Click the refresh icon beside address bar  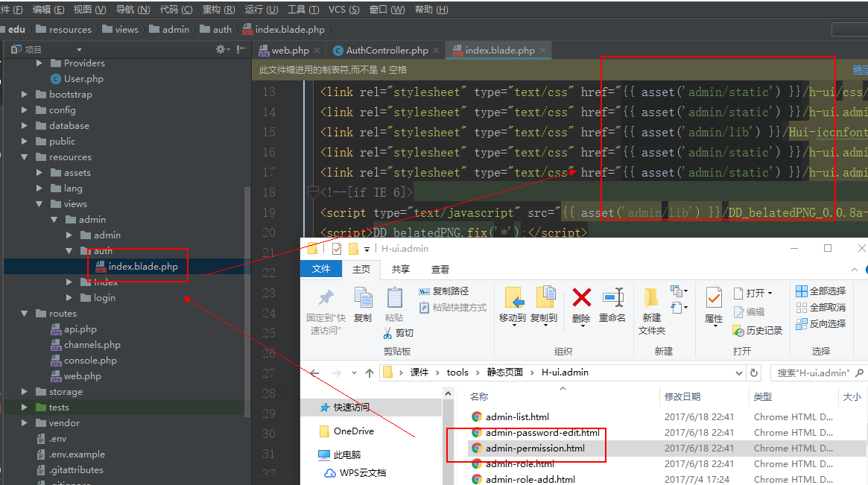pos(755,373)
